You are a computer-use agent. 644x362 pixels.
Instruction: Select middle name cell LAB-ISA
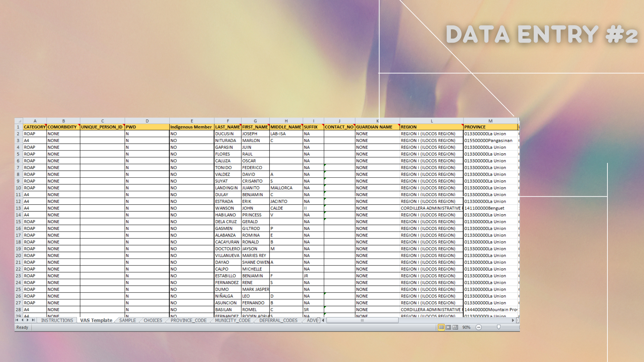click(286, 134)
